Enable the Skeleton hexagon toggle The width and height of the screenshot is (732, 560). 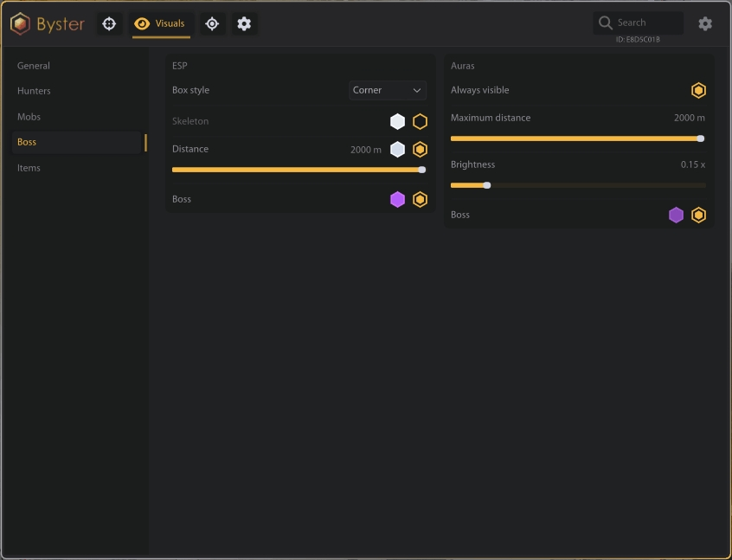tap(421, 121)
